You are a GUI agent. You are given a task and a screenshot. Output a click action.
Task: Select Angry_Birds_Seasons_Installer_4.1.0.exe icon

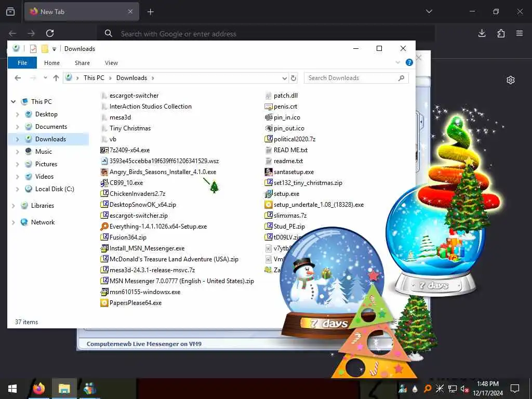pos(104,172)
